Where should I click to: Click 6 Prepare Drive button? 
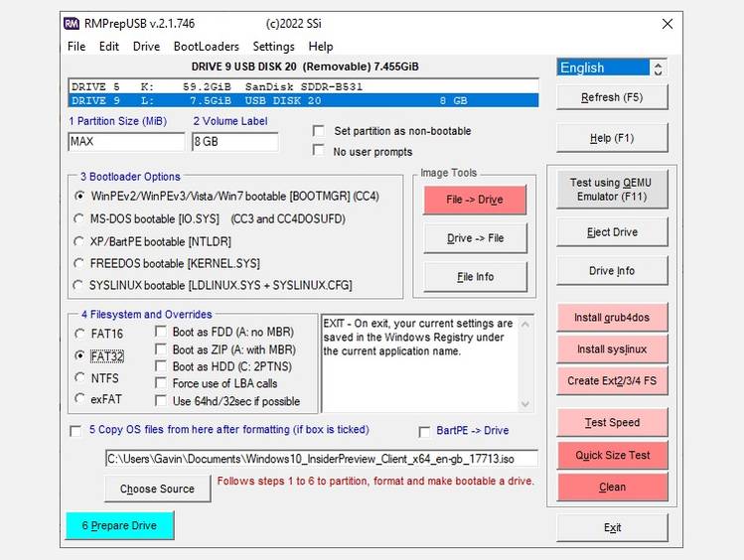tap(119, 525)
